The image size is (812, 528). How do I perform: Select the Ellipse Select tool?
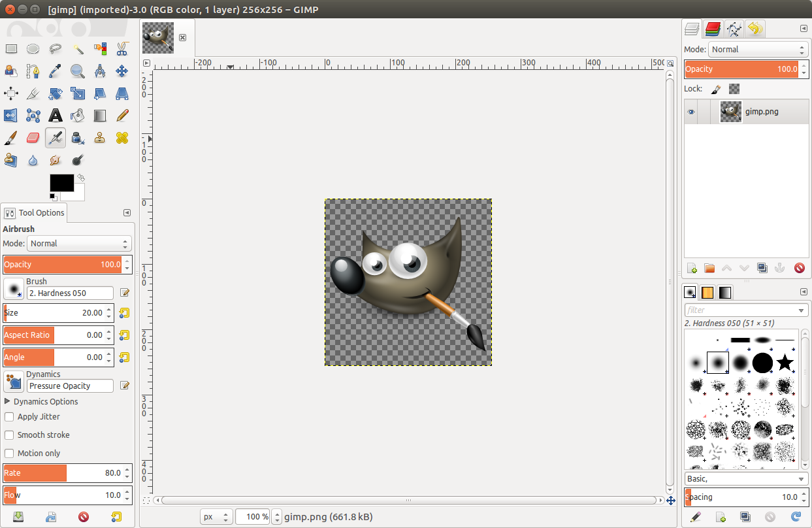tap(33, 48)
